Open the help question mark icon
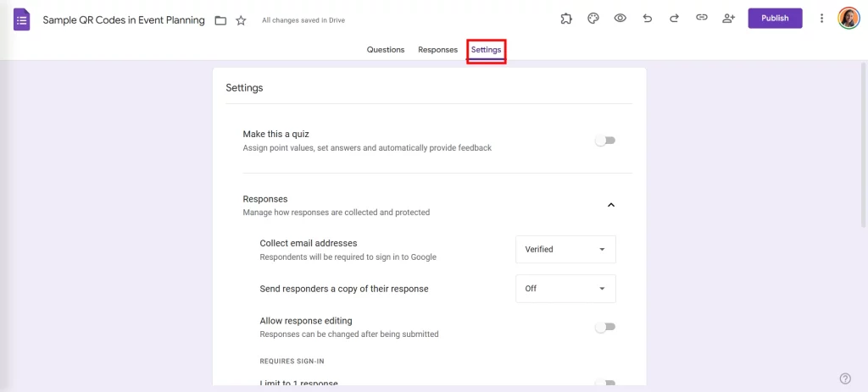This screenshot has width=868, height=392. [845, 378]
